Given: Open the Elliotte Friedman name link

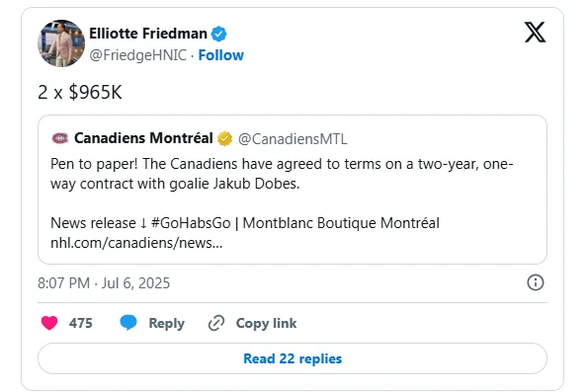Looking at the screenshot, I should click(x=148, y=34).
